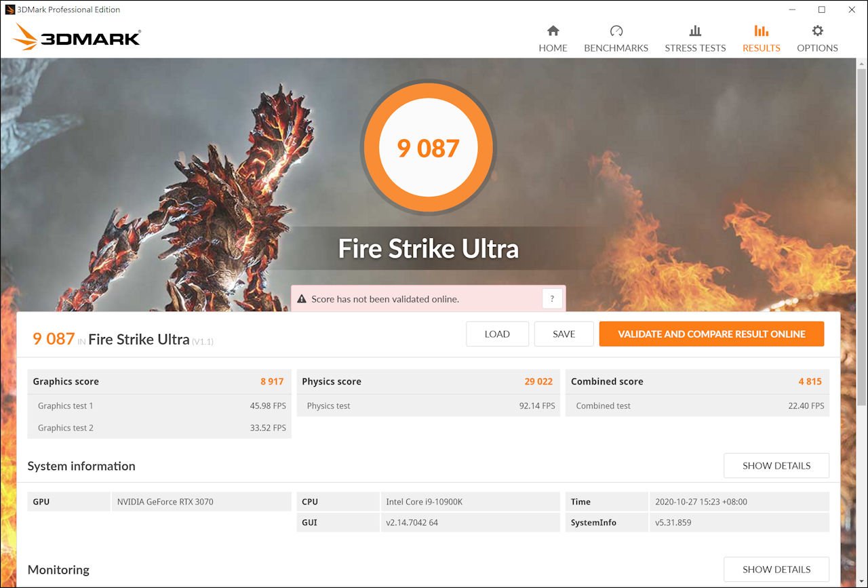
Task: Select the STRESS TESTS menu label
Action: pyautogui.click(x=695, y=48)
